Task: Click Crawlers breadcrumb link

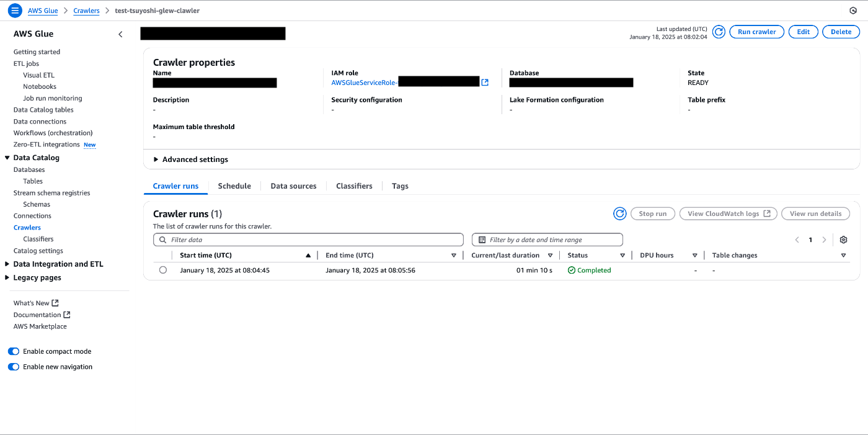Action: click(86, 11)
